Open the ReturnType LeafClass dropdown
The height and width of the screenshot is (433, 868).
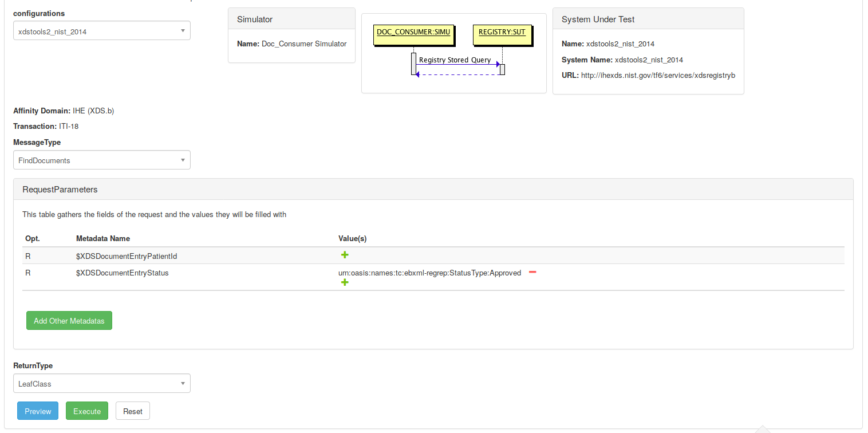point(102,384)
